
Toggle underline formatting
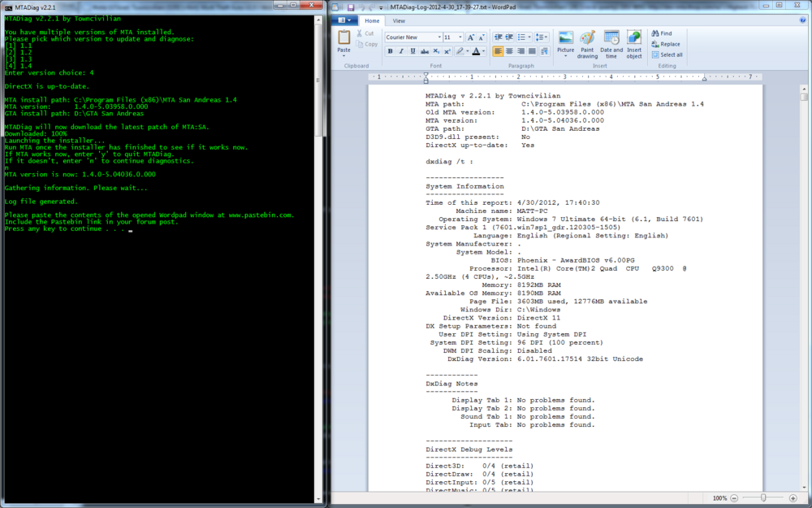click(412, 51)
